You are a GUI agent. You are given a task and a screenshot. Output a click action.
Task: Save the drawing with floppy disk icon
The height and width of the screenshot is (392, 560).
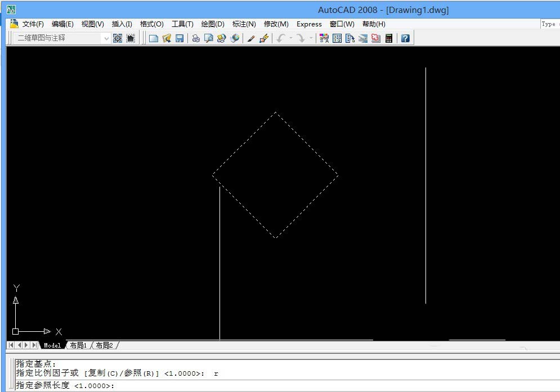click(x=180, y=38)
